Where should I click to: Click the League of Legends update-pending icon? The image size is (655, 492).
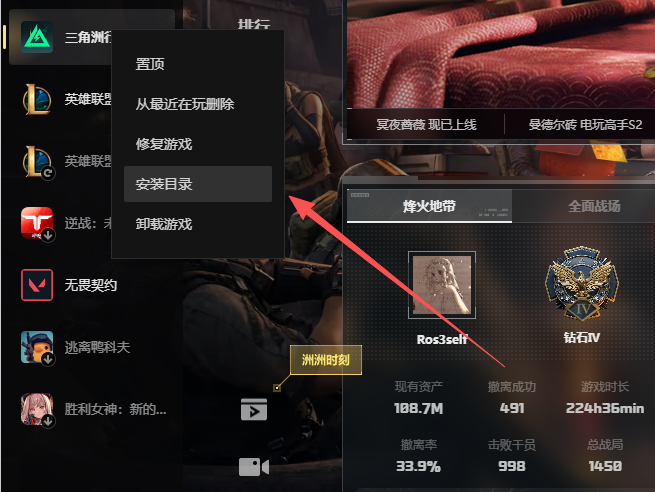point(38,162)
